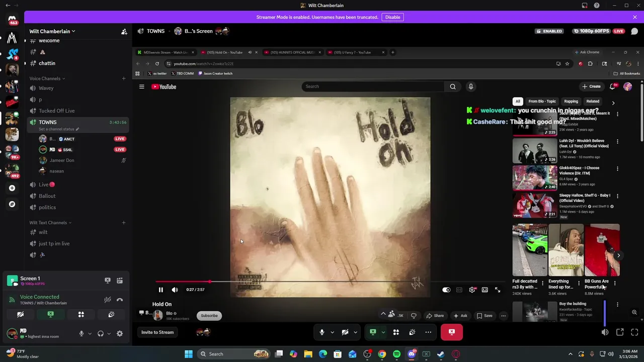Click the Invite to Stream button
644x362 pixels.
[157, 332]
